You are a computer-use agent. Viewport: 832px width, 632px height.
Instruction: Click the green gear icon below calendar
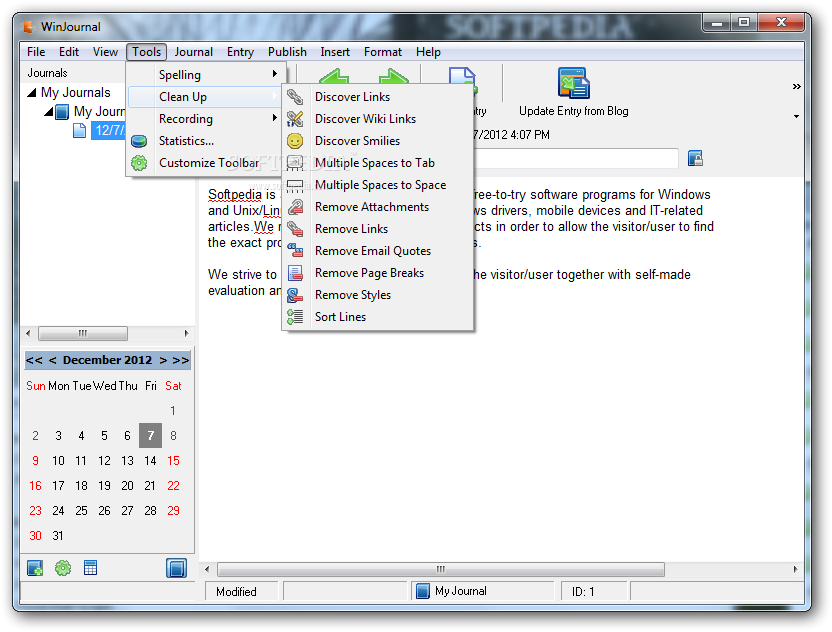pyautogui.click(x=63, y=568)
